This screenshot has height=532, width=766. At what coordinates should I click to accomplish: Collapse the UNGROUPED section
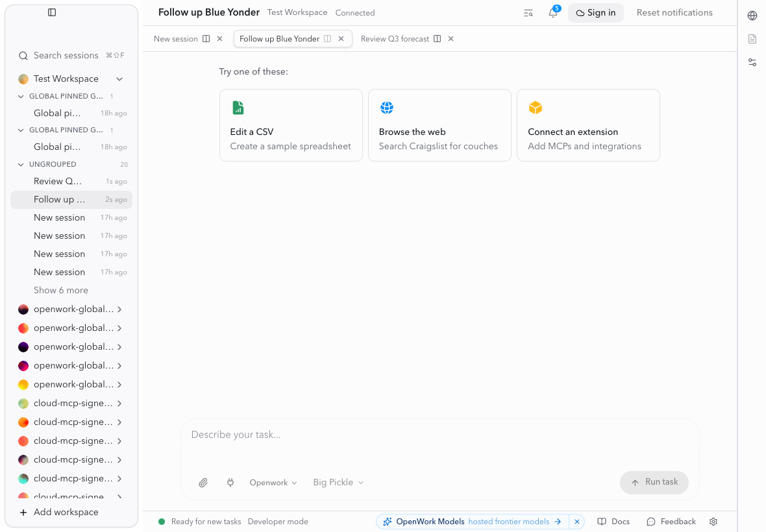(21, 165)
